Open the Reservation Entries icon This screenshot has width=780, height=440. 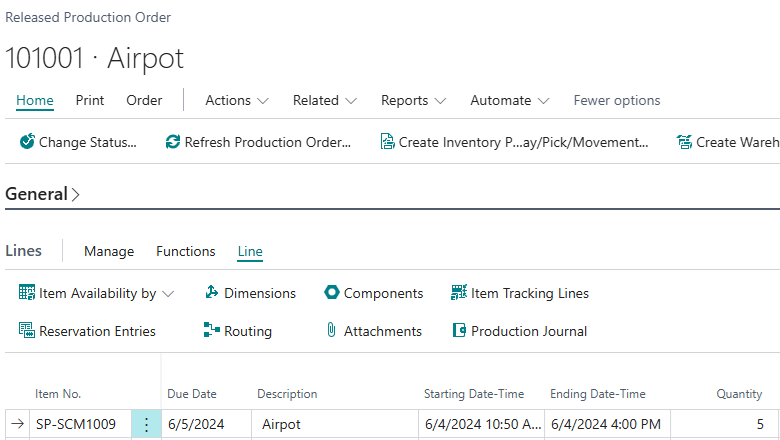[27, 331]
